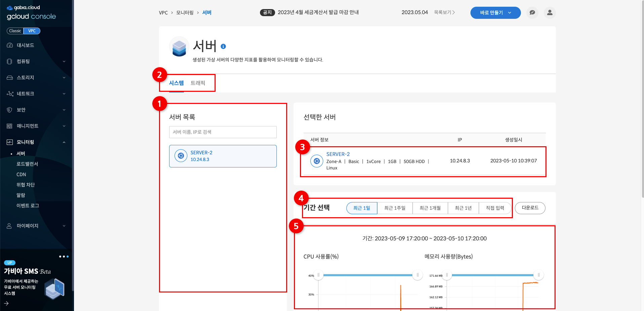Click the 스토리지 drive icon
The height and width of the screenshot is (311, 644).
click(10, 77)
